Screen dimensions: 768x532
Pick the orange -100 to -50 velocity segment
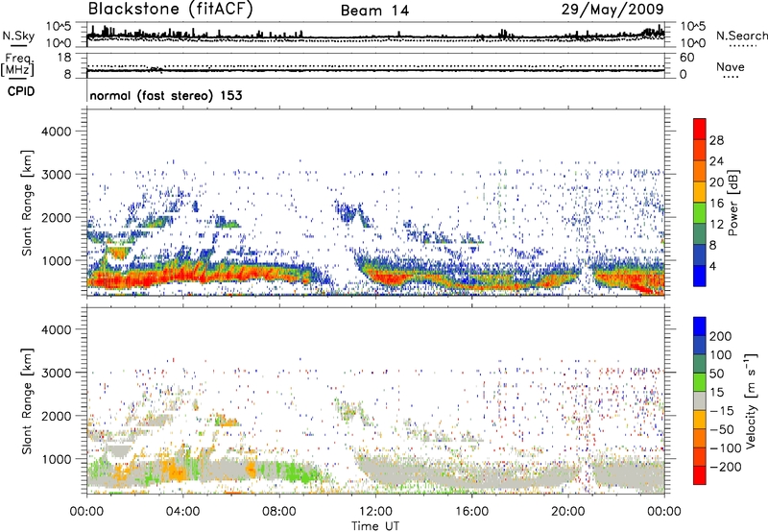[700, 438]
